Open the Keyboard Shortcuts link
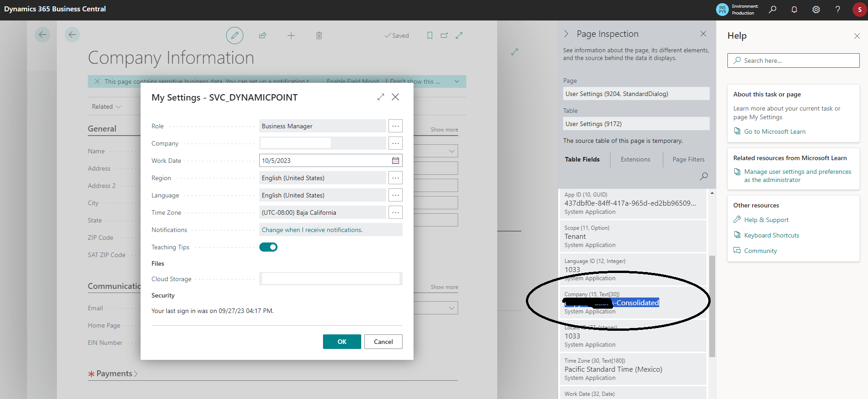 tap(772, 235)
